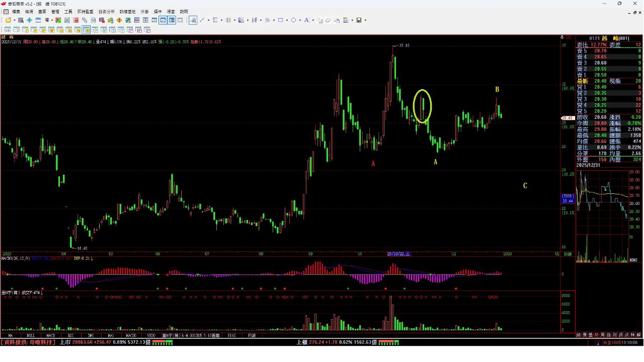Viewport: 644px width, 362px height.
Task: Open the 技術分析 menu
Action: 107,11
